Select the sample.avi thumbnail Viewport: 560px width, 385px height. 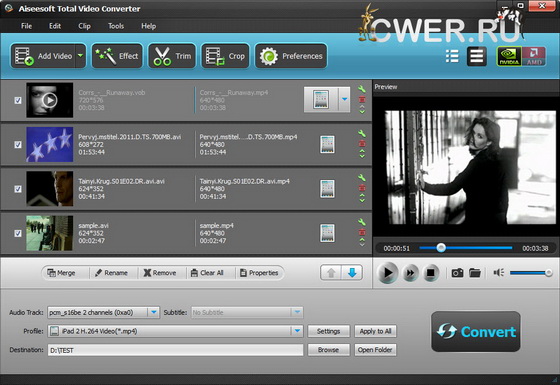click(x=50, y=233)
